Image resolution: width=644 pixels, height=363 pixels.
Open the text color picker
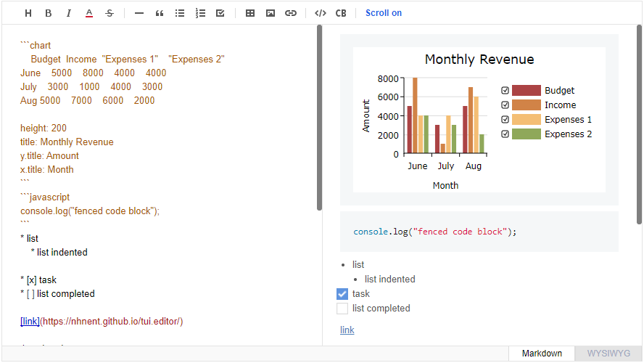89,13
